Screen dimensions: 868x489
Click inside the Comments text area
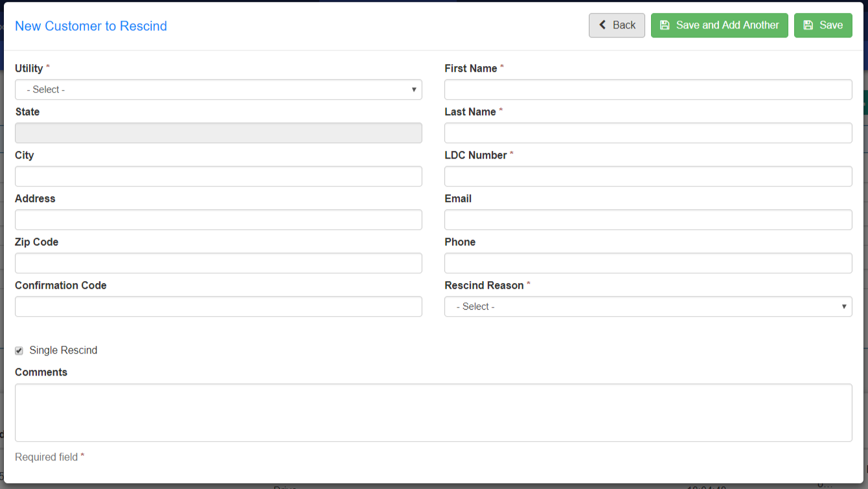(433, 413)
